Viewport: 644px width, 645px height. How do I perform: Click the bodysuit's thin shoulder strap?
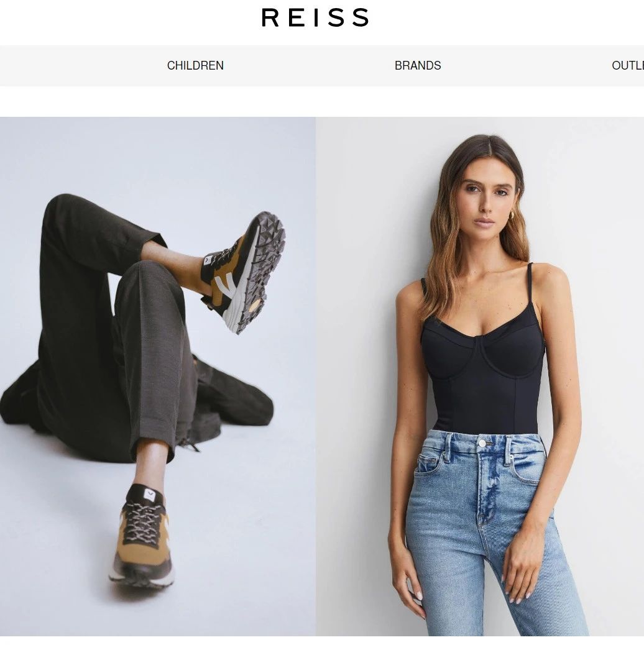(530, 288)
